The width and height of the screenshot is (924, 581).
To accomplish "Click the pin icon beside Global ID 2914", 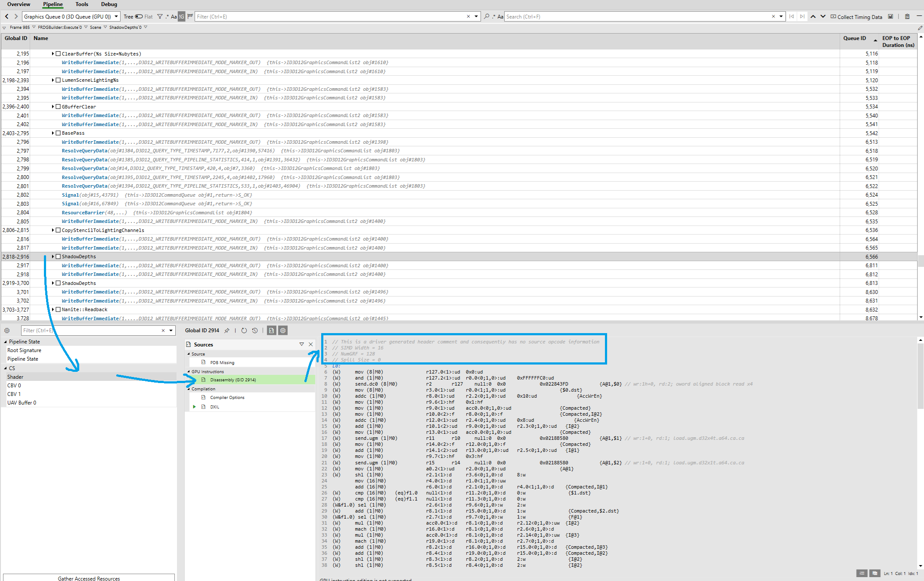I will pyautogui.click(x=227, y=331).
